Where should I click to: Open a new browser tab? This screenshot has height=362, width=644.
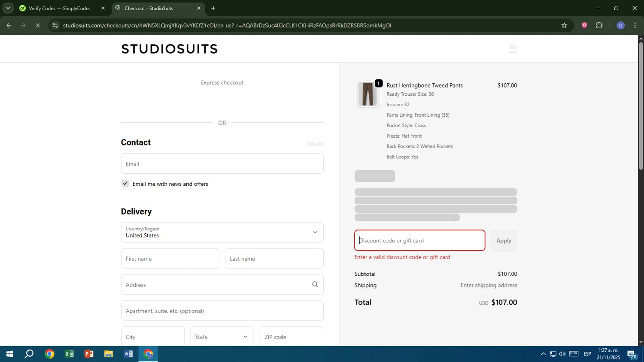[213, 8]
